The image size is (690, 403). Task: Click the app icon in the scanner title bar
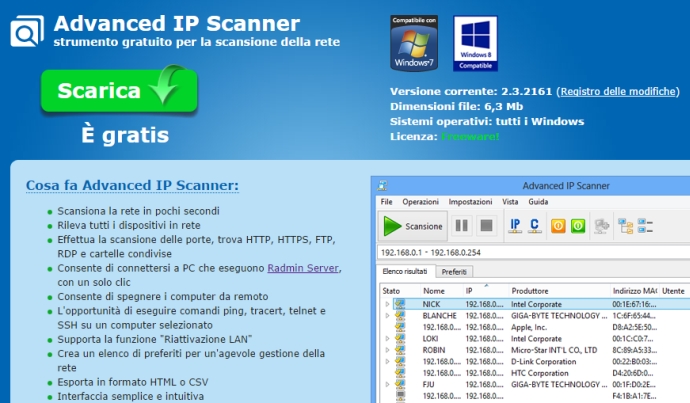(382, 186)
